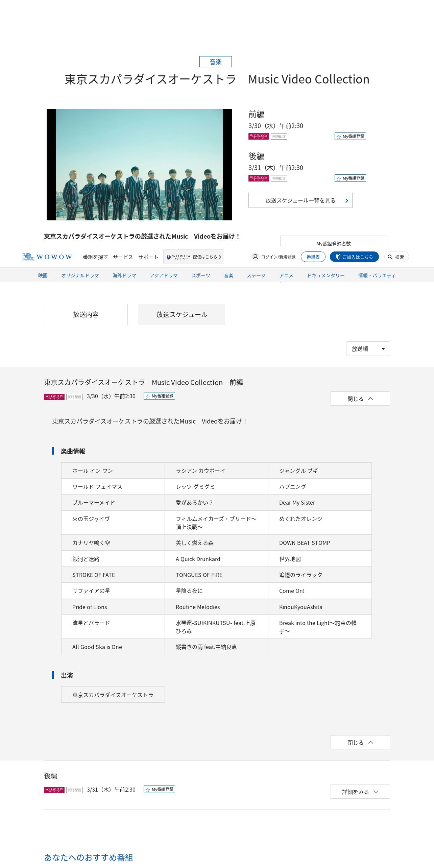Click WOWOW Live badge in bottom 後編 row
Screen dimensions: 434x868
tap(54, 790)
